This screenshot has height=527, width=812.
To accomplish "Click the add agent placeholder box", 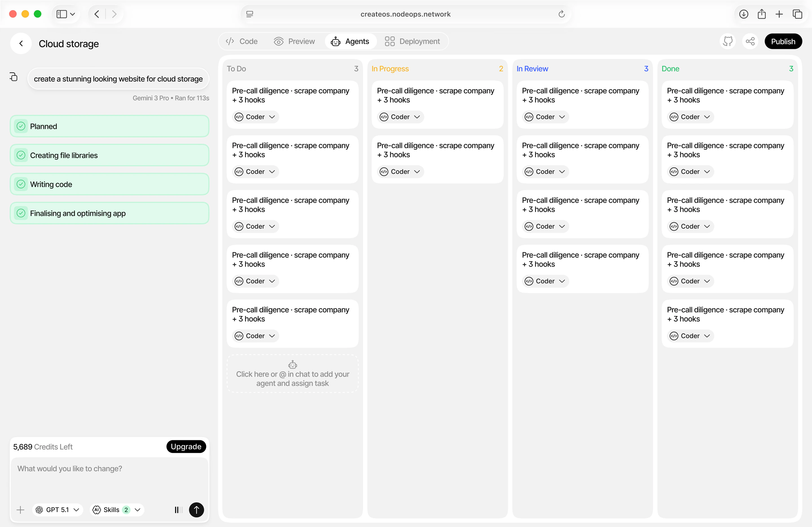I will (292, 373).
